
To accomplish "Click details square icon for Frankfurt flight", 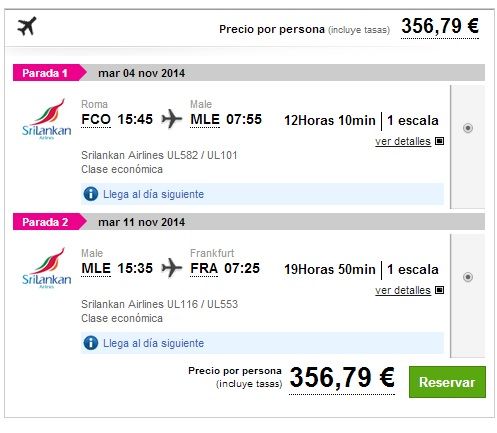I will coord(440,290).
